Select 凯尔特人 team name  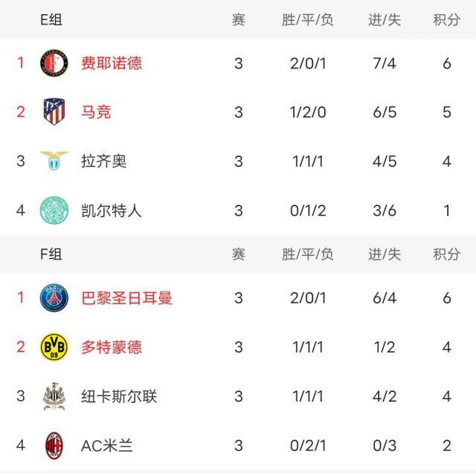point(111,210)
